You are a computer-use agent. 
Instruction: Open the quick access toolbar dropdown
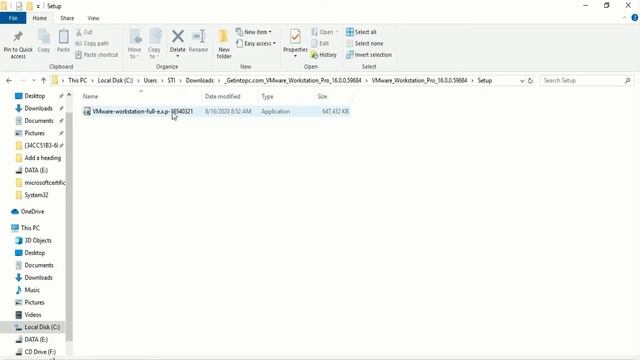tap(38, 6)
